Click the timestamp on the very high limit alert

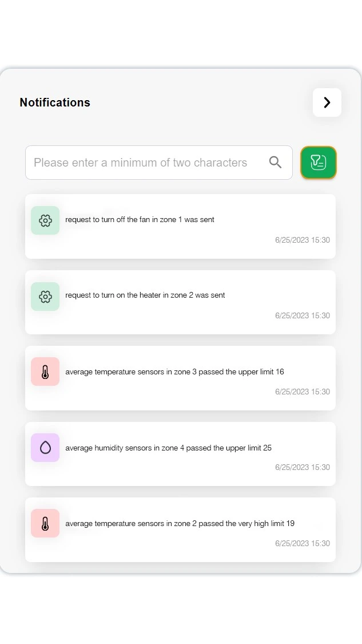[x=302, y=544]
